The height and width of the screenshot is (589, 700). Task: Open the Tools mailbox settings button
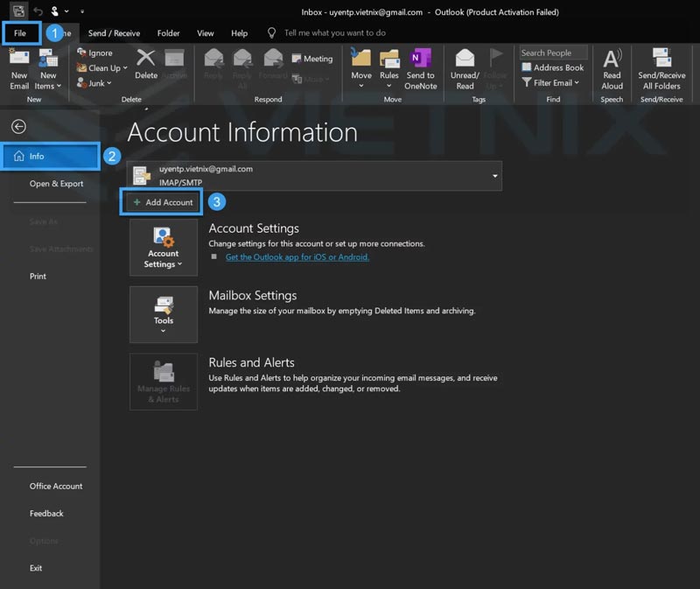pyautogui.click(x=164, y=313)
